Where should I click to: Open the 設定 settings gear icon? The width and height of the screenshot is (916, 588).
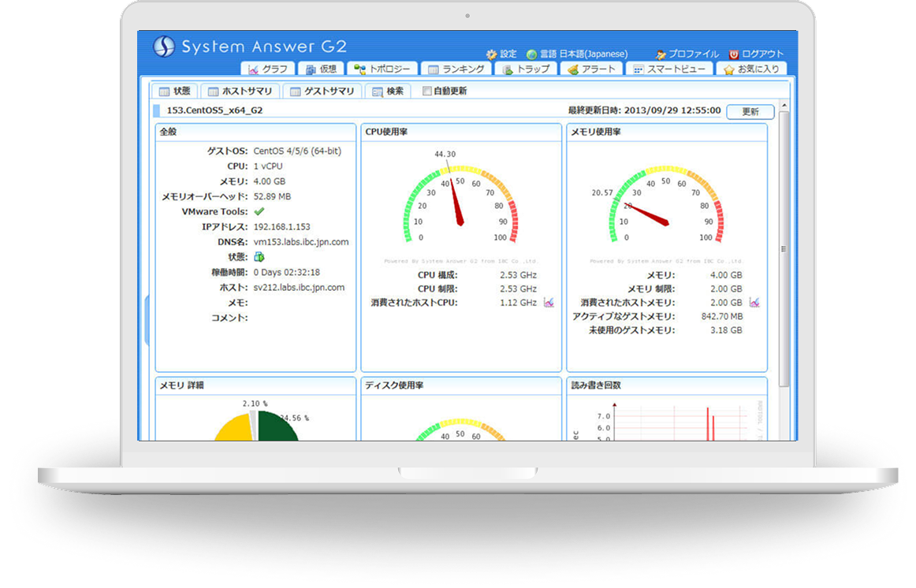pyautogui.click(x=492, y=54)
